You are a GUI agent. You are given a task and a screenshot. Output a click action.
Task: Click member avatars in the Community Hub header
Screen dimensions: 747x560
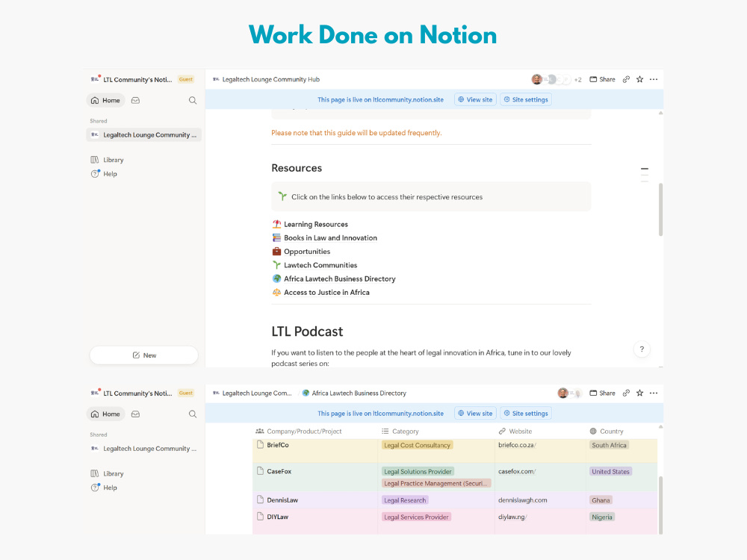[x=551, y=80]
